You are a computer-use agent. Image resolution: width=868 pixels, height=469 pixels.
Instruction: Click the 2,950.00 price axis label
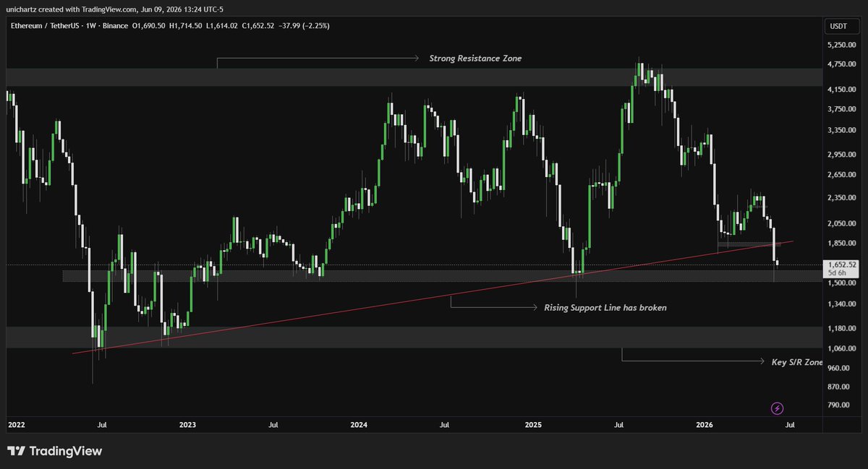click(842, 155)
